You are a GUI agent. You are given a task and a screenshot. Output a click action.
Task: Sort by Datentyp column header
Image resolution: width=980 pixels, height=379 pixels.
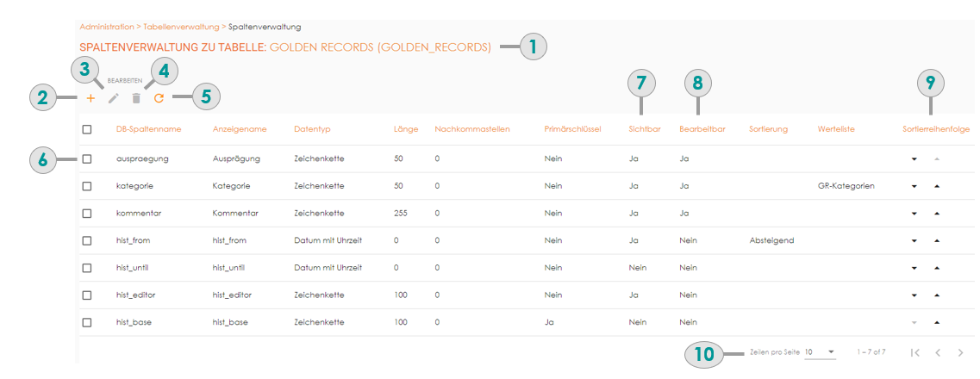(x=312, y=129)
